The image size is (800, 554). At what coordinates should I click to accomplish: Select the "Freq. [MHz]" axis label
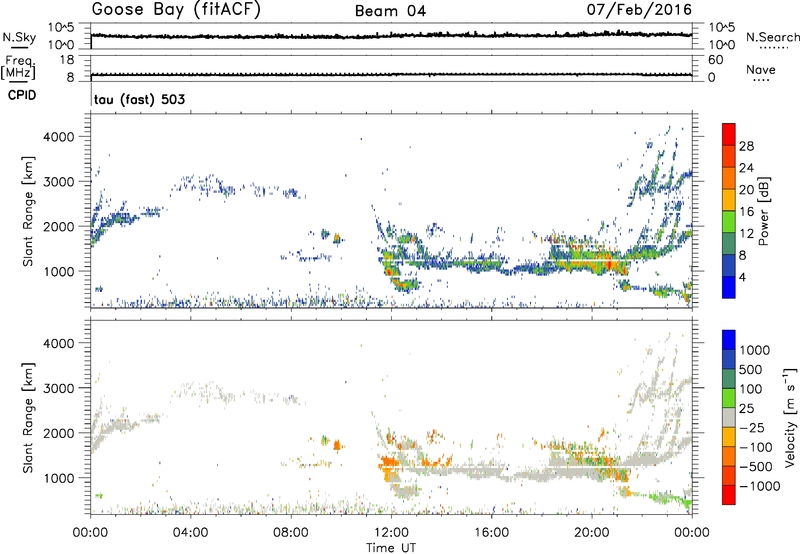click(x=19, y=68)
